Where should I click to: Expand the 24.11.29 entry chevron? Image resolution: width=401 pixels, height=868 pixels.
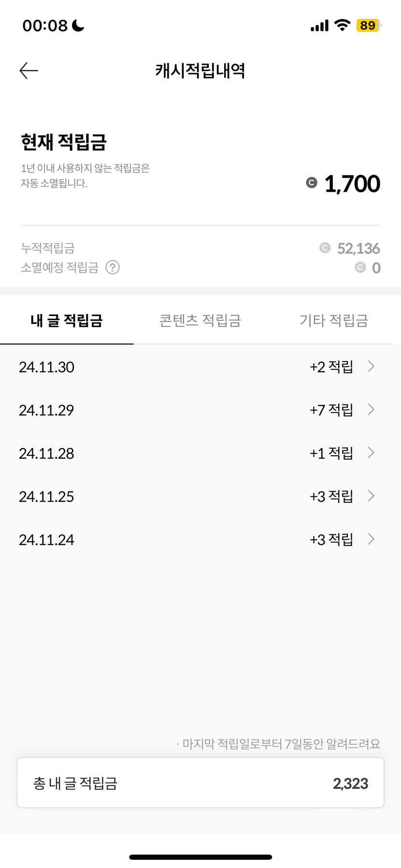click(x=371, y=409)
